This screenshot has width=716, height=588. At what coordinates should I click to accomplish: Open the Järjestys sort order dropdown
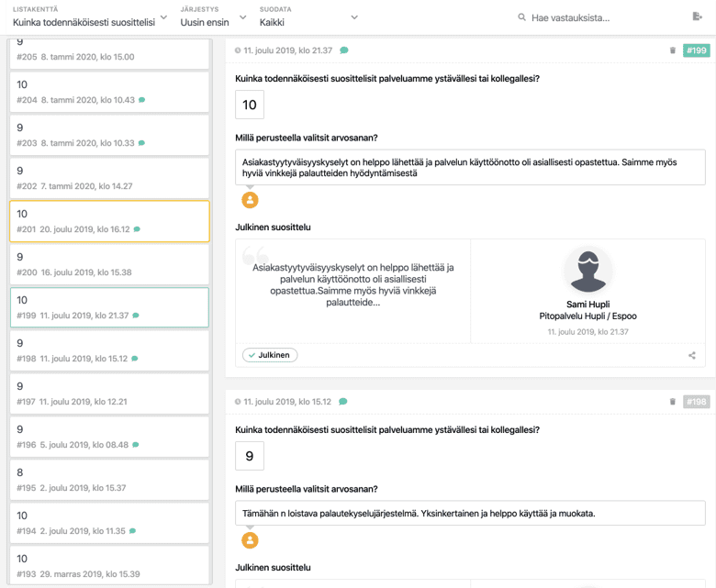(x=213, y=17)
